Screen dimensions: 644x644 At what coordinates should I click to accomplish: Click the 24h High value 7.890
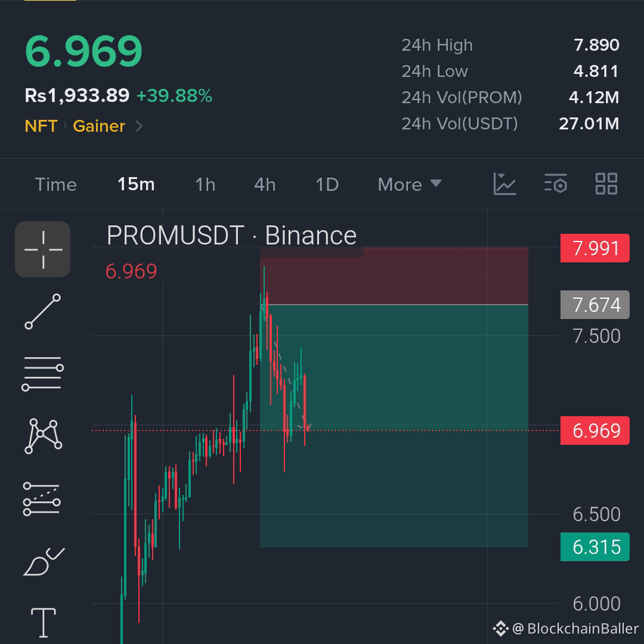[596, 45]
